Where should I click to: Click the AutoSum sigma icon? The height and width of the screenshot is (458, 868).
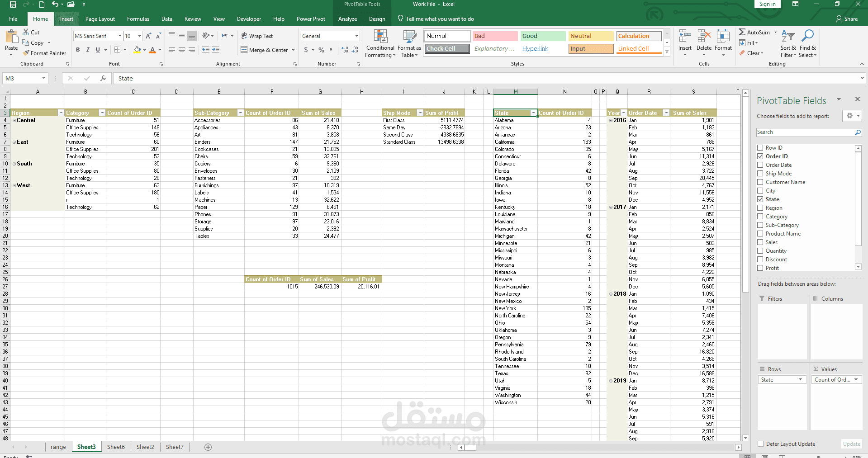click(742, 32)
